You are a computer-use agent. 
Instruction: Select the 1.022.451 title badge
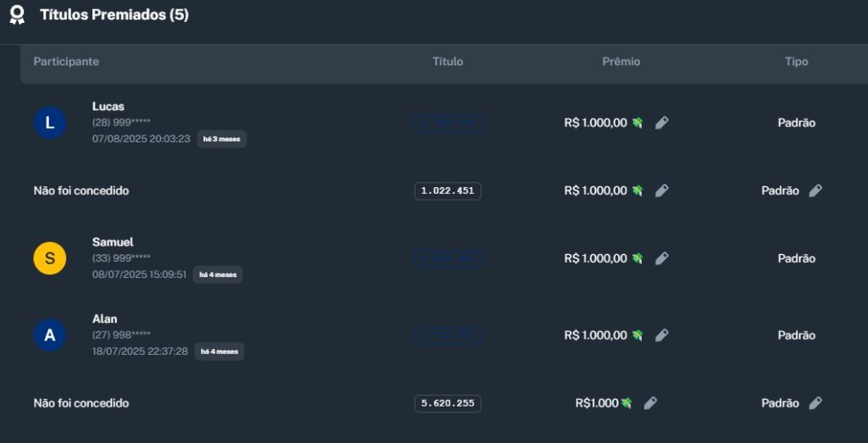pyautogui.click(x=448, y=191)
